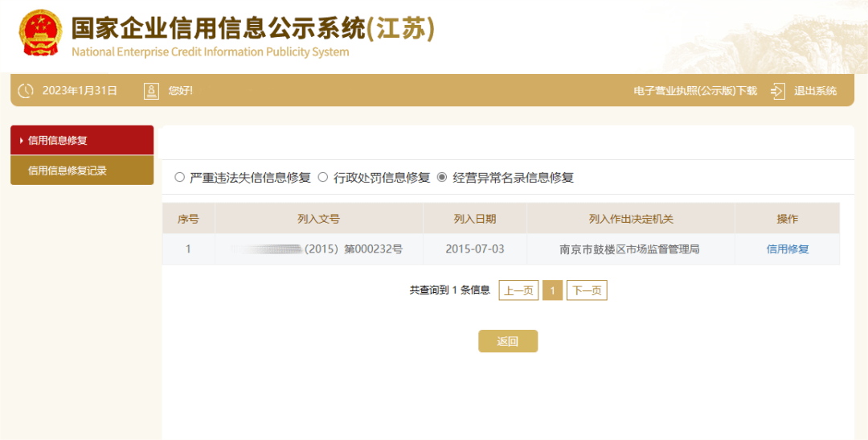Select page number 1 in pagination

coord(552,290)
